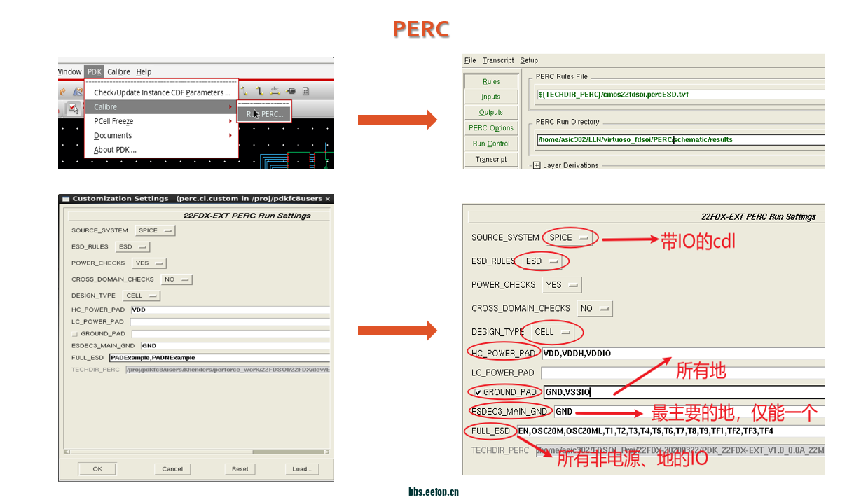Click the wire label (abc) toolbar icon
The width and height of the screenshot is (868, 500).
pos(275,90)
